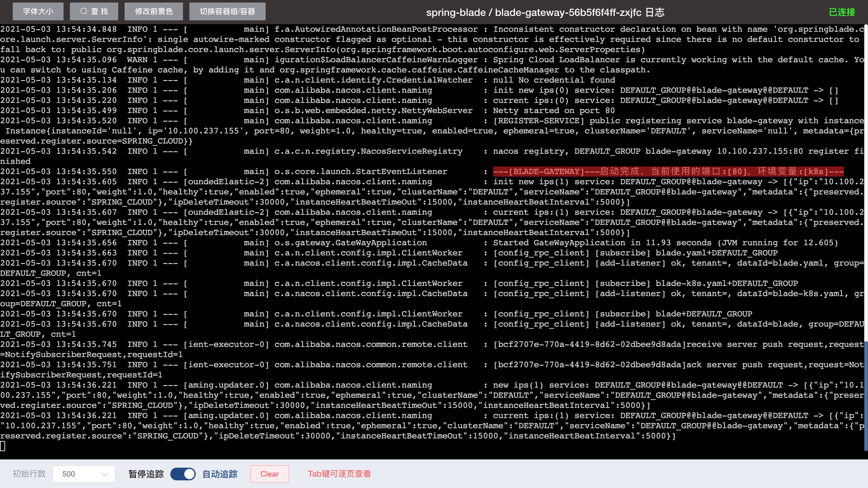Click the red highlighted BLADE-GATEWAY 启动完成 log line
Image resolution: width=868 pixels, height=488 pixels.
(668, 171)
